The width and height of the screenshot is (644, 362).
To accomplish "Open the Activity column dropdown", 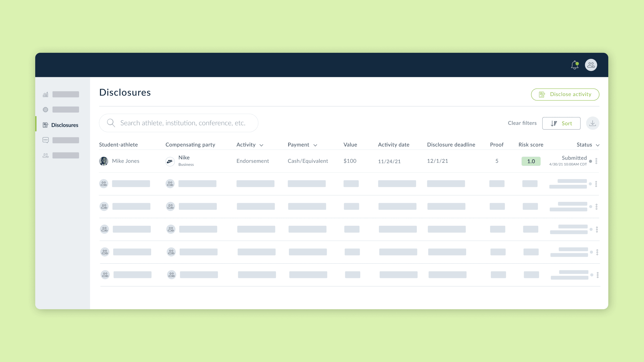I will tap(262, 145).
